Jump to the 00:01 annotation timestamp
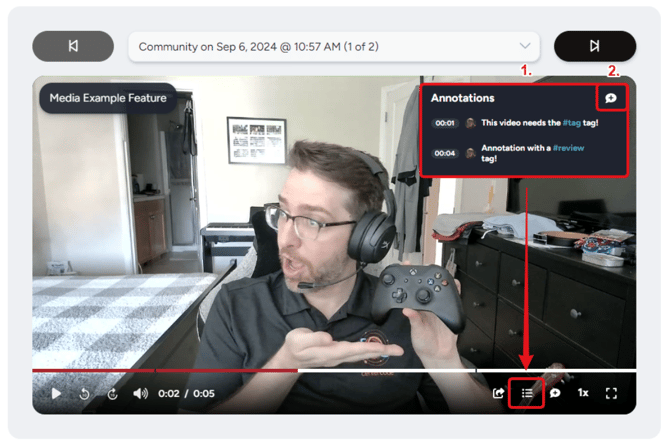 point(445,123)
